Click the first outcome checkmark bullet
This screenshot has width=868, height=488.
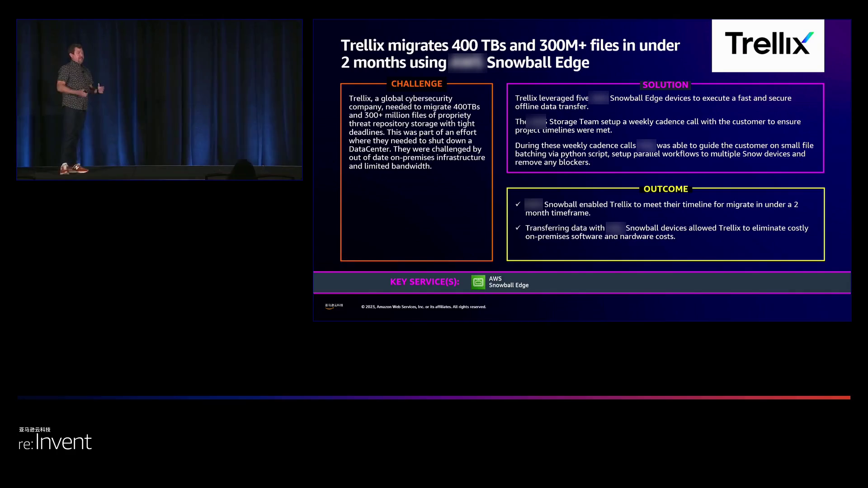click(518, 204)
